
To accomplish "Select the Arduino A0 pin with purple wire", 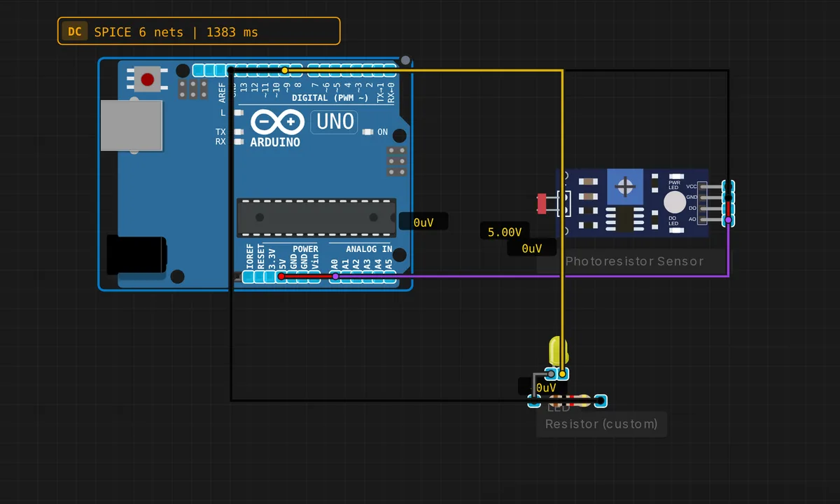I will tap(335, 276).
